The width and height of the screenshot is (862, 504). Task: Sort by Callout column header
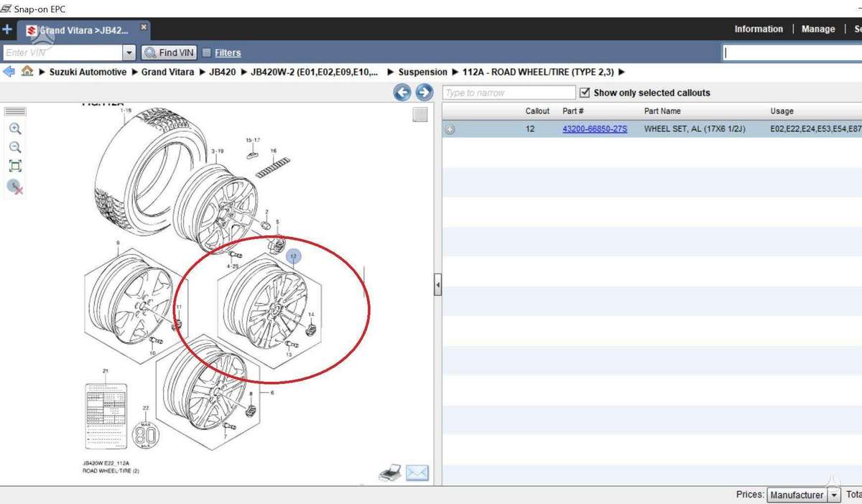(x=537, y=111)
